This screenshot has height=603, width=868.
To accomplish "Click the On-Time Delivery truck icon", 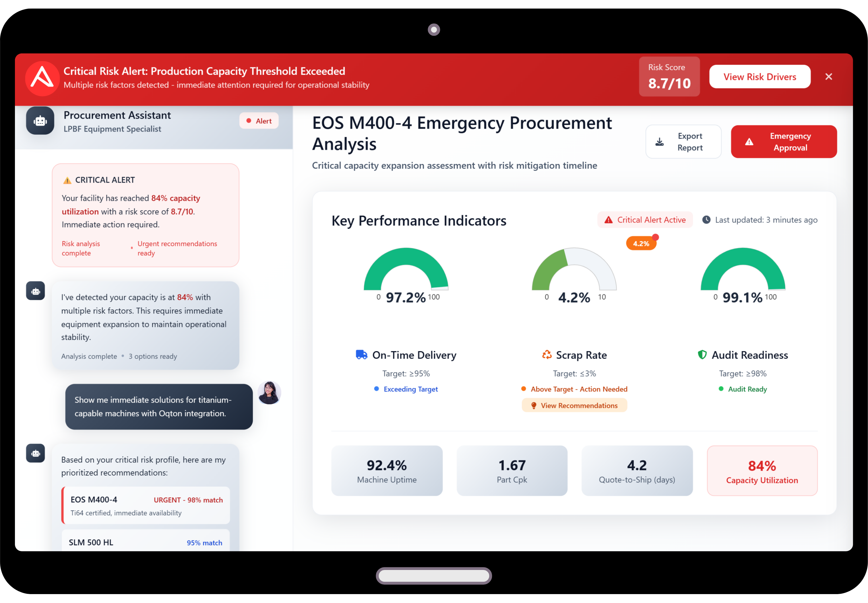I will (361, 355).
